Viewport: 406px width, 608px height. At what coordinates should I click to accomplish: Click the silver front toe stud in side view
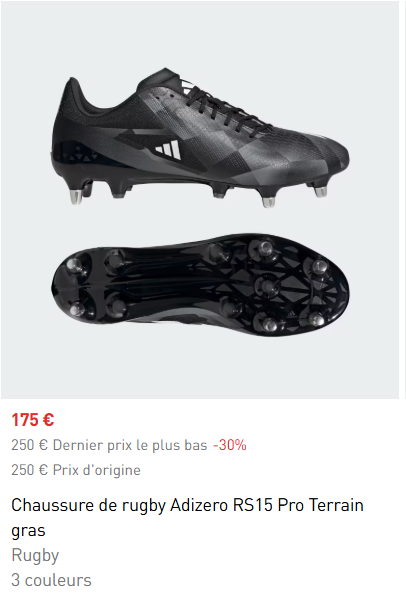coord(320,191)
